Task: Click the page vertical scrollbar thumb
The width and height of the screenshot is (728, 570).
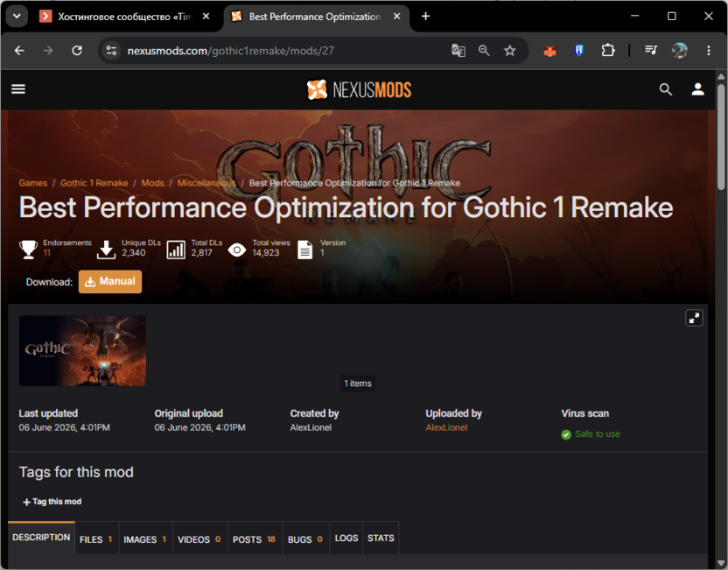Action: pos(721,137)
